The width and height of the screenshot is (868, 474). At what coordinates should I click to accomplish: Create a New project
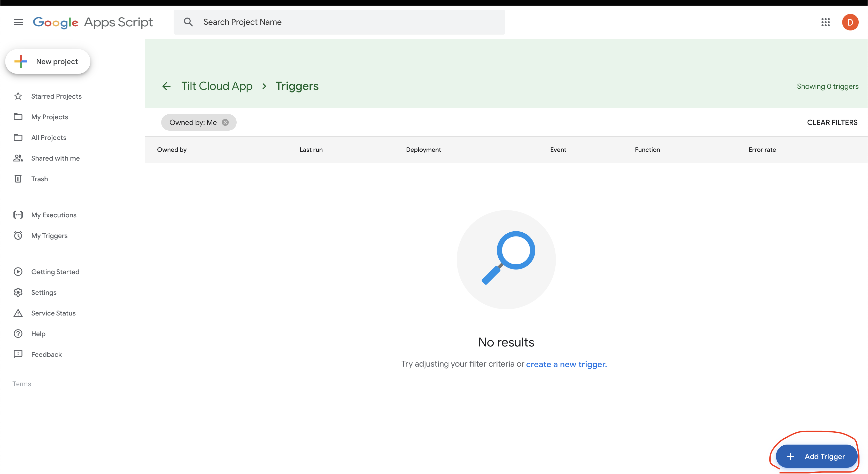coord(48,62)
